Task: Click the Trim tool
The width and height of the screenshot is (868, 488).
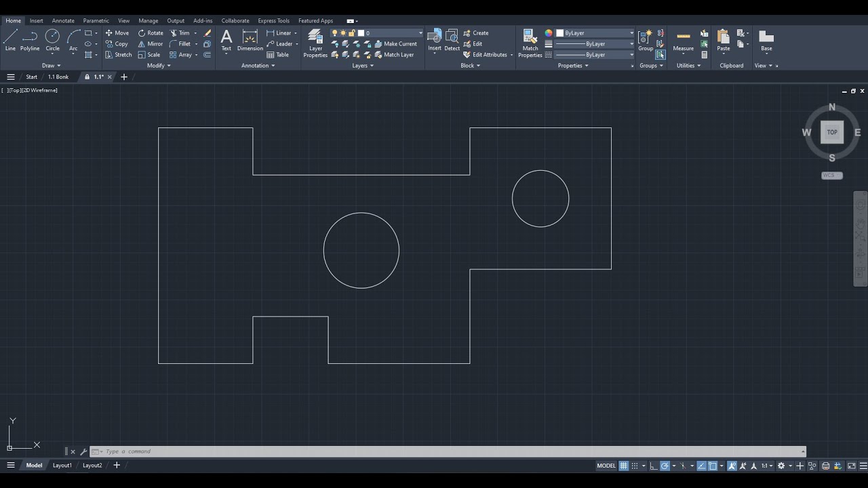Action: (x=180, y=33)
